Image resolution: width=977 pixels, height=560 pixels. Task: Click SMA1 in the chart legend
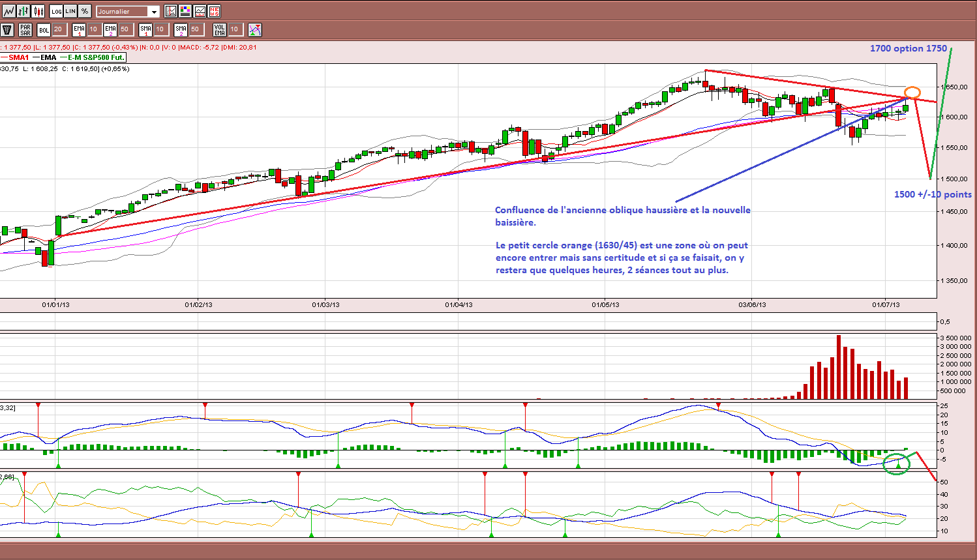click(19, 57)
